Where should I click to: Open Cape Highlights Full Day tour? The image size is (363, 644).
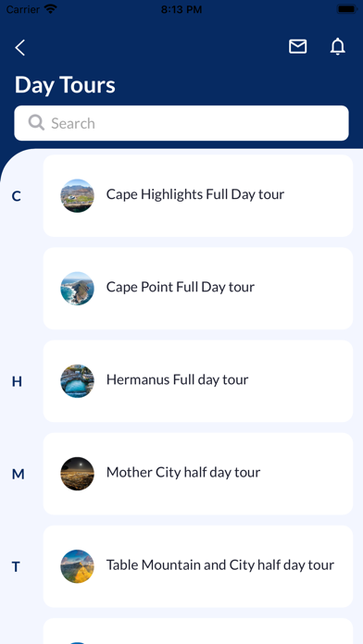(x=198, y=195)
